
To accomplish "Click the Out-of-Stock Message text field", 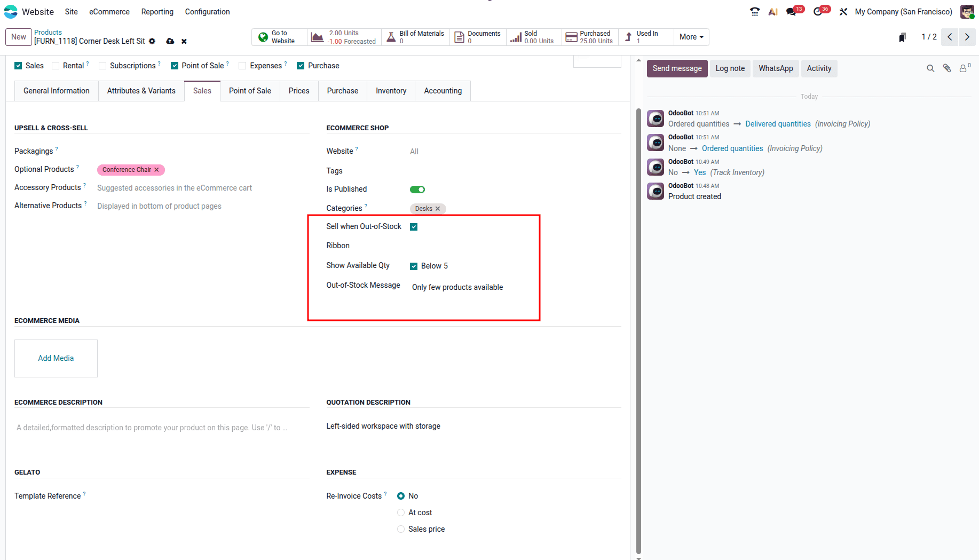I will pos(515,287).
